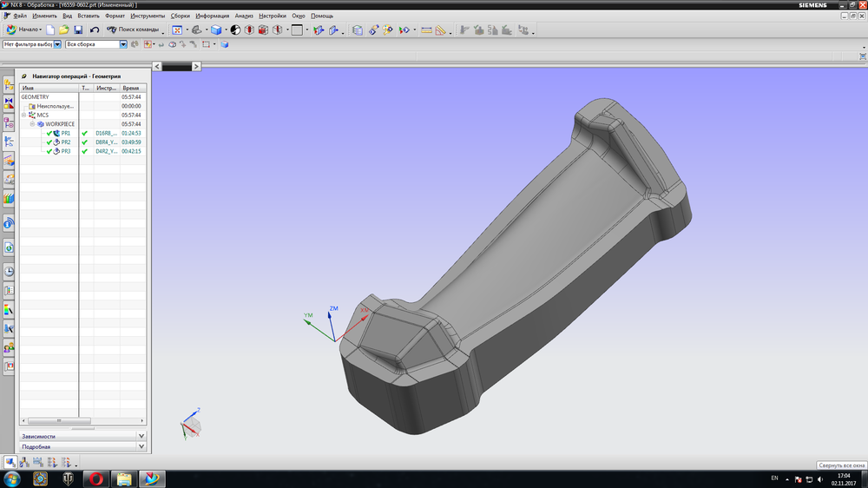Select the PR2 operation in navigator
This screenshot has height=488, width=868.
pos(65,142)
